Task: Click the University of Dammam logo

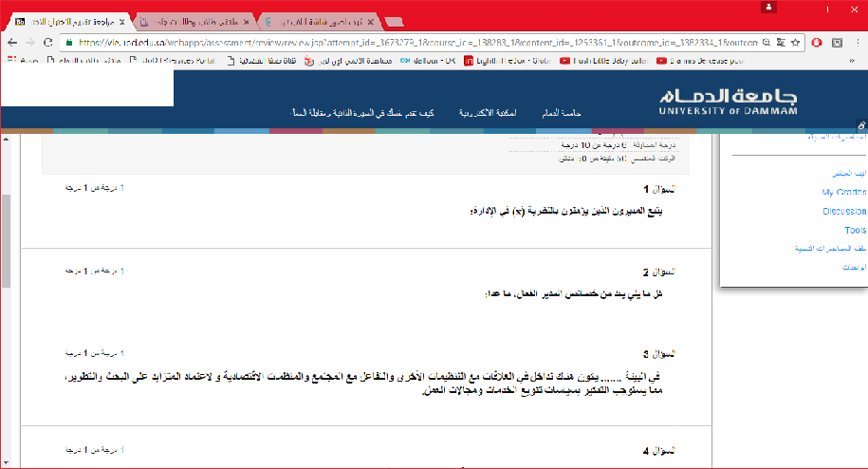Action: 728,102
